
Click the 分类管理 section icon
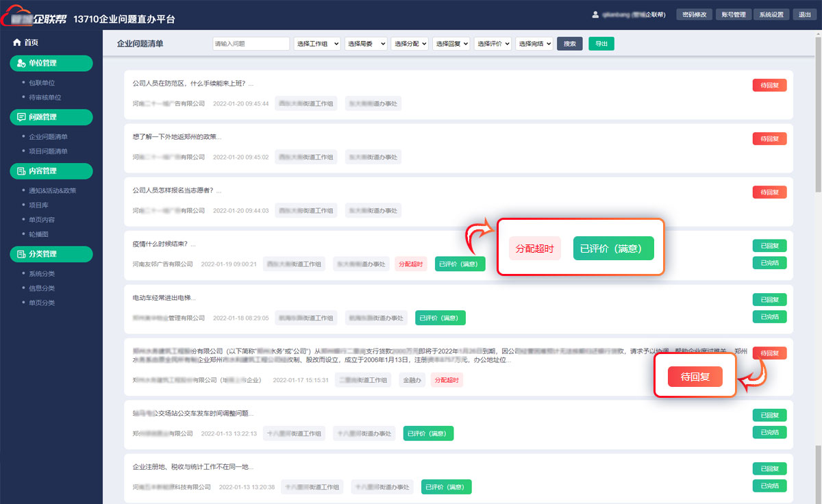coord(21,254)
